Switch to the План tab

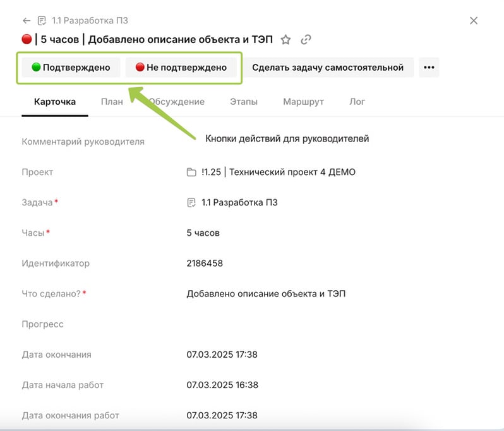click(112, 102)
